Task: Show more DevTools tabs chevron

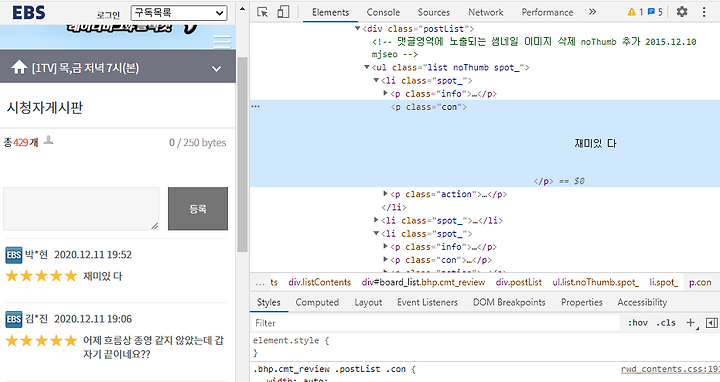Action: (592, 12)
